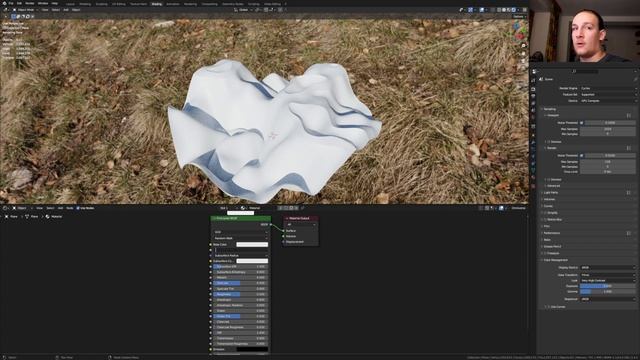The height and width of the screenshot is (360, 640).
Task: Collapse the Sampling panel
Action: pyautogui.click(x=549, y=109)
